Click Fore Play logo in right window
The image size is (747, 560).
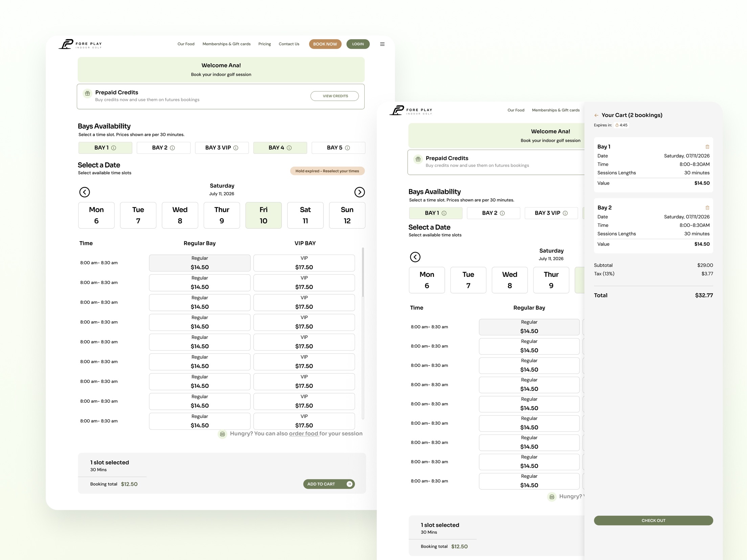click(x=411, y=110)
